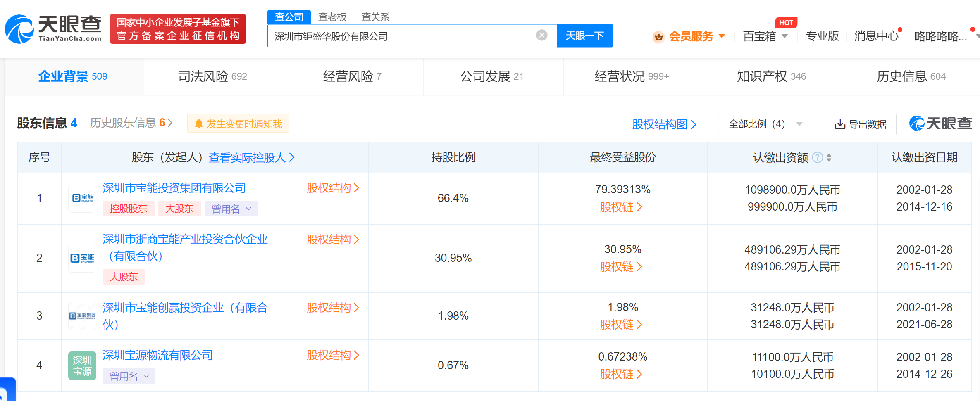Image resolution: width=980 pixels, height=401 pixels.
Task: Click the 宝能 logo of 深圳市浙商宝能产业投资合伙企业
Action: coord(82,258)
